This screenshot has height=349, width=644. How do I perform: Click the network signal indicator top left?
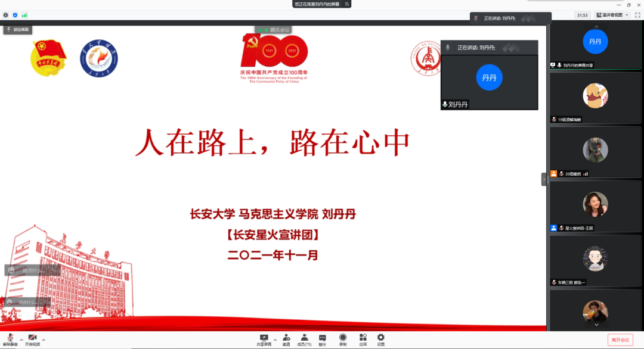pos(24,15)
